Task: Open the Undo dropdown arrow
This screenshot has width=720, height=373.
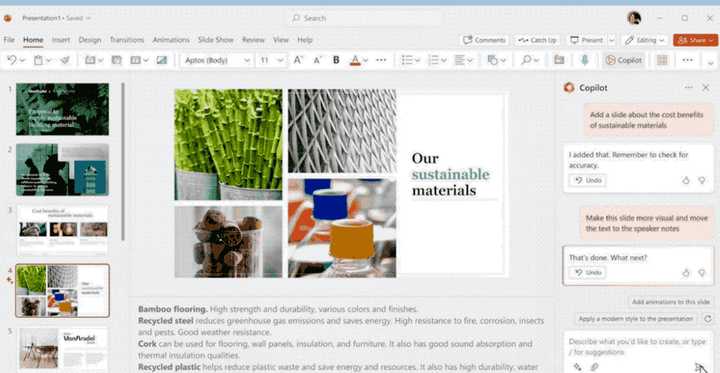Action: tap(22, 61)
